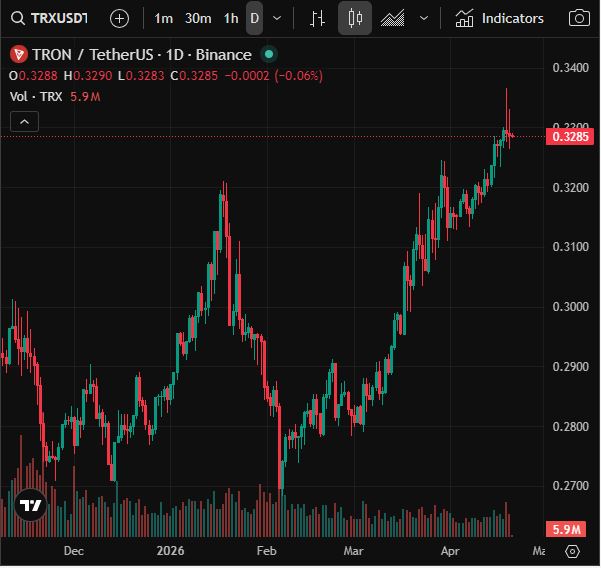
Task: Click the high price value H0.3290
Action: click(88, 76)
